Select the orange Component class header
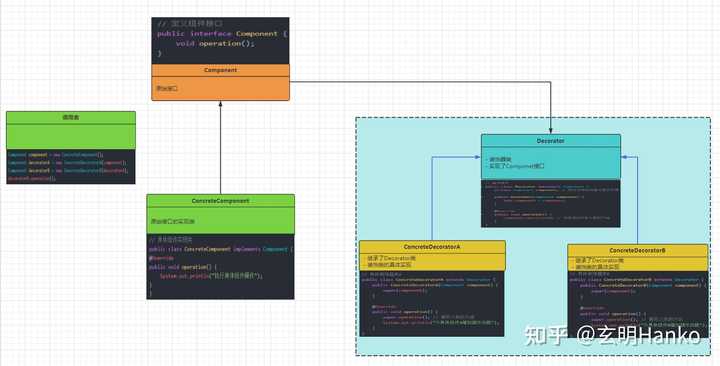This screenshot has height=366, width=720. point(220,70)
